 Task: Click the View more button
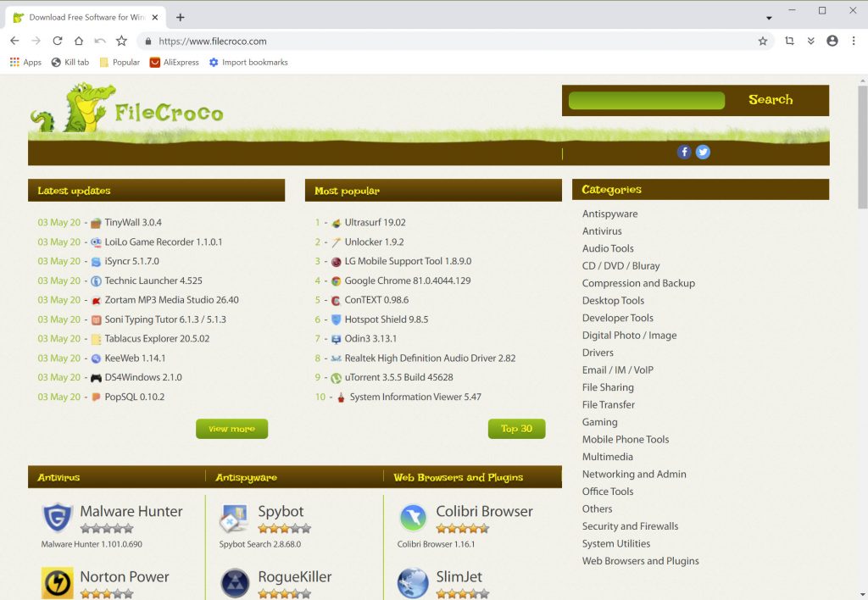[x=232, y=429]
